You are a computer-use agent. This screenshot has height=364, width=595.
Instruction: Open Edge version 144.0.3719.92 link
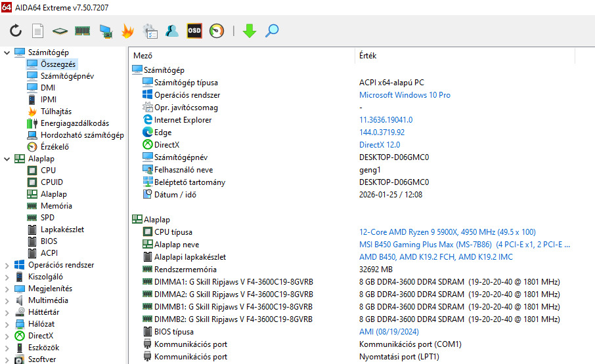click(x=382, y=132)
